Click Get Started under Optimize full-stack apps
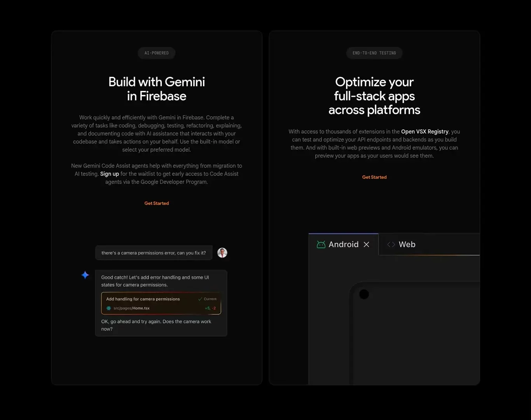This screenshot has width=531, height=420. 374,177
